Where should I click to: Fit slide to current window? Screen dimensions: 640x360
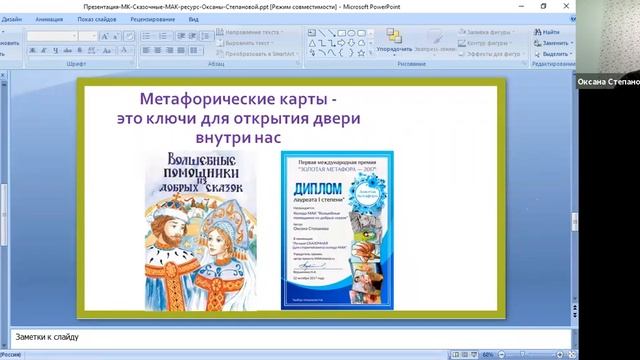tap(572, 355)
